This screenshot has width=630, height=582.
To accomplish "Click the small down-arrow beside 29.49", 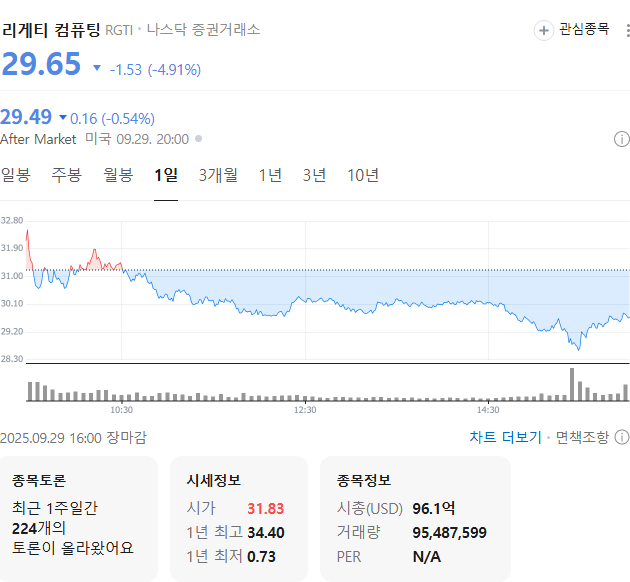I will [63, 118].
